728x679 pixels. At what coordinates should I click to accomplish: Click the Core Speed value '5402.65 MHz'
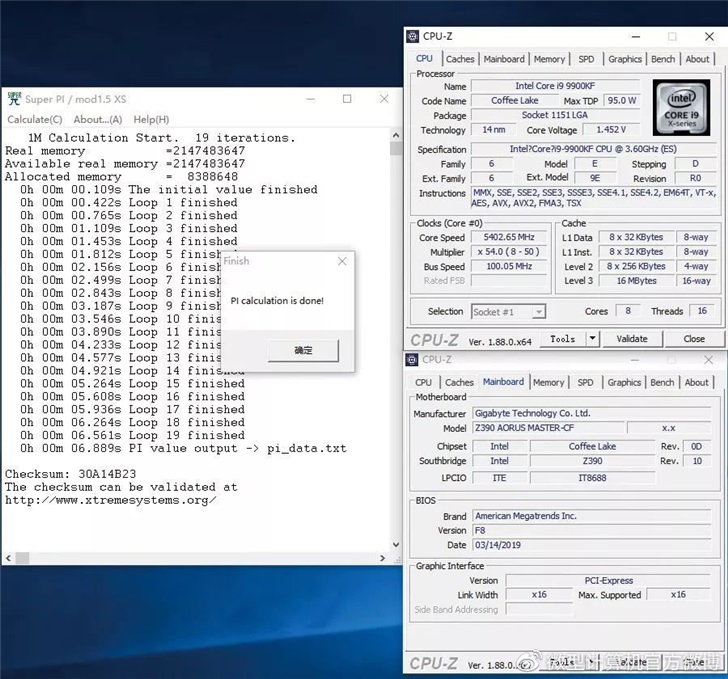[509, 237]
